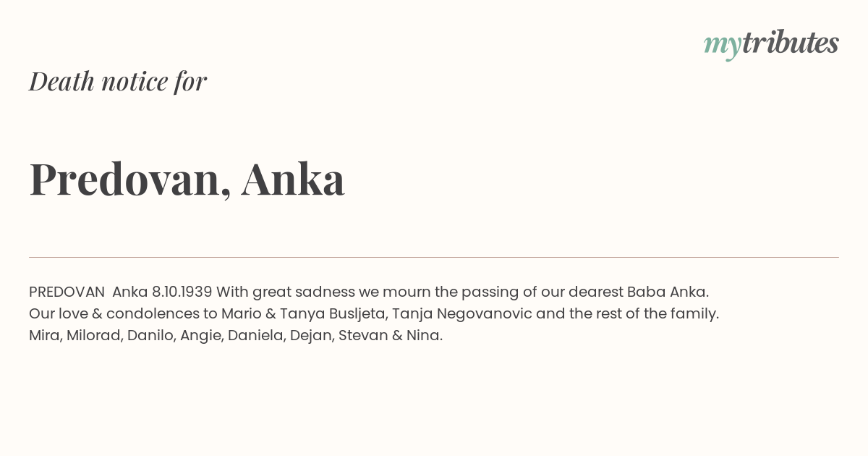The height and width of the screenshot is (456, 868).
Task: Click the name "Mario & Tanya Busljeta"
Action: coord(303,314)
